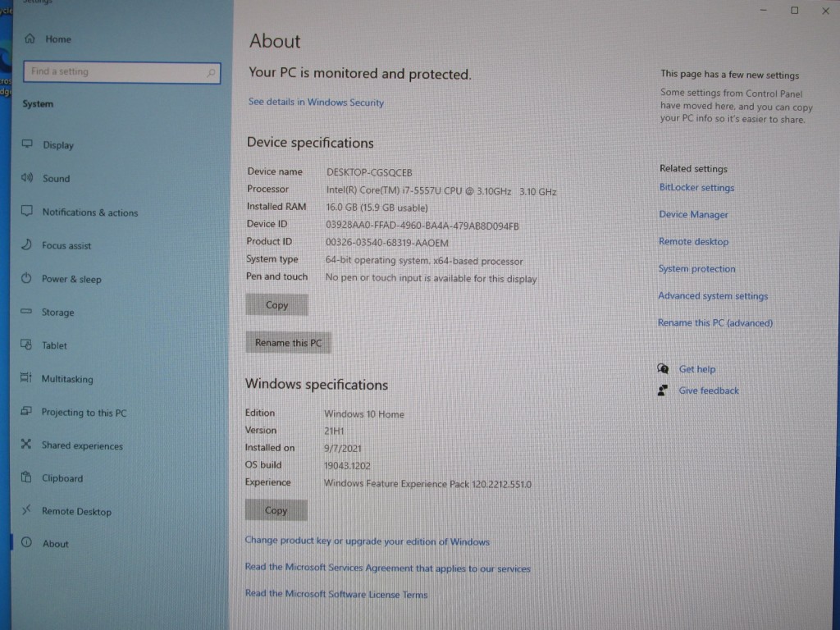Click the Storage drive icon

point(26,311)
